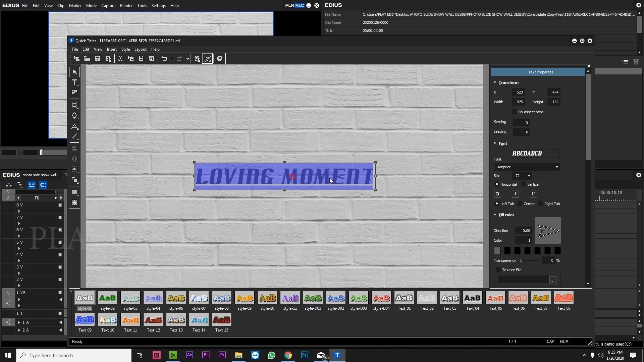Select the Center alignment radio
The width and height of the screenshot is (644, 362).
click(520, 204)
